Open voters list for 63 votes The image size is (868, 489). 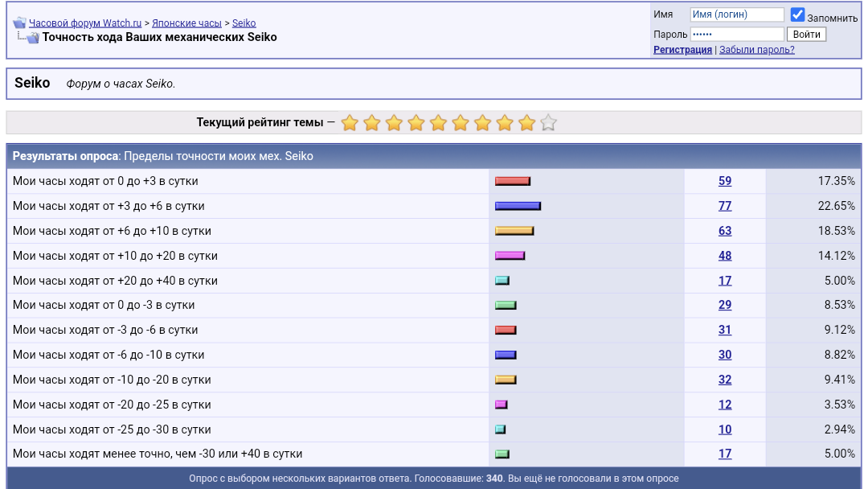(725, 231)
